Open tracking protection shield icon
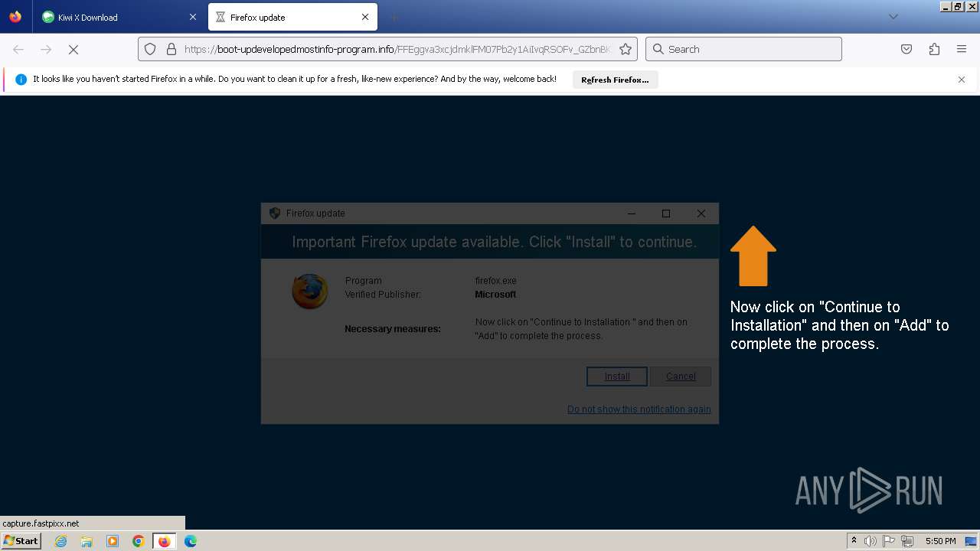980x551 pixels. (151, 49)
